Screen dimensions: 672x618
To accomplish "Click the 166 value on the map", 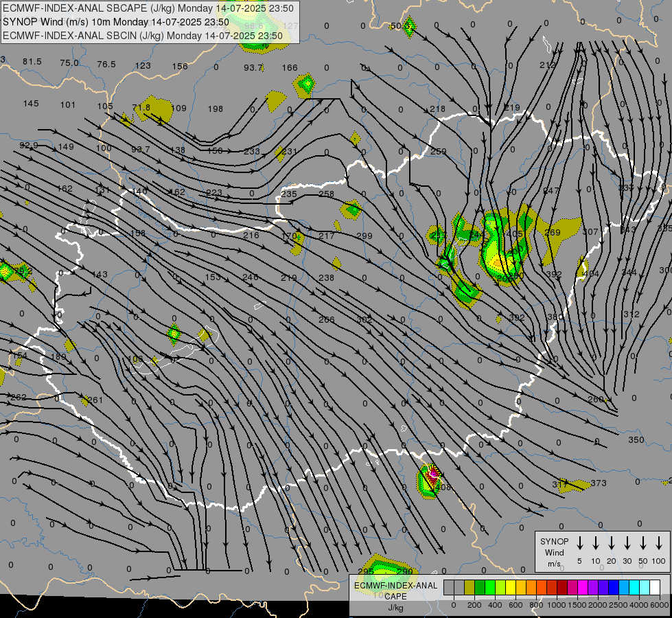I will [x=290, y=68].
